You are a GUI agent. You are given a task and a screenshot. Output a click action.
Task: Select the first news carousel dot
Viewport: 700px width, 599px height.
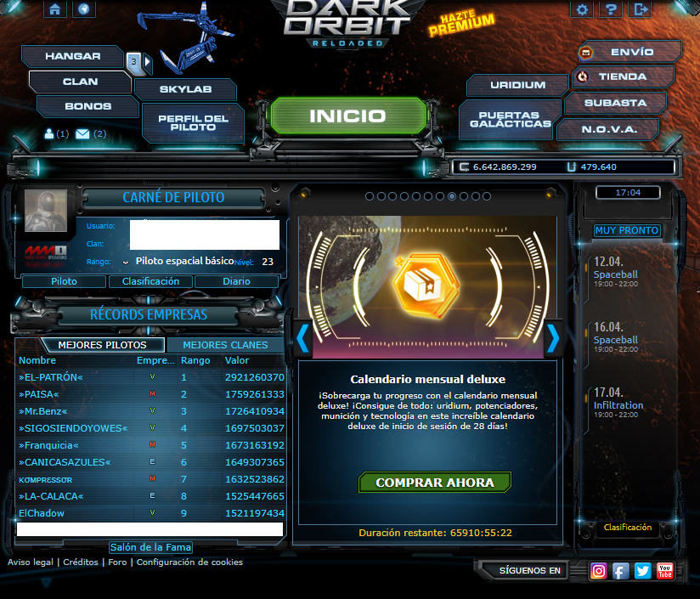pos(370,196)
